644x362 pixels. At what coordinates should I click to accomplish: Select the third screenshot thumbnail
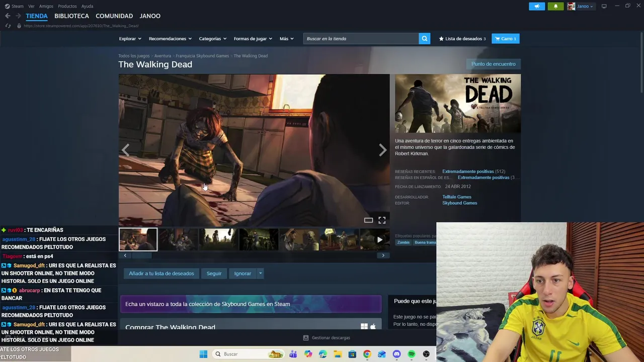point(218,239)
